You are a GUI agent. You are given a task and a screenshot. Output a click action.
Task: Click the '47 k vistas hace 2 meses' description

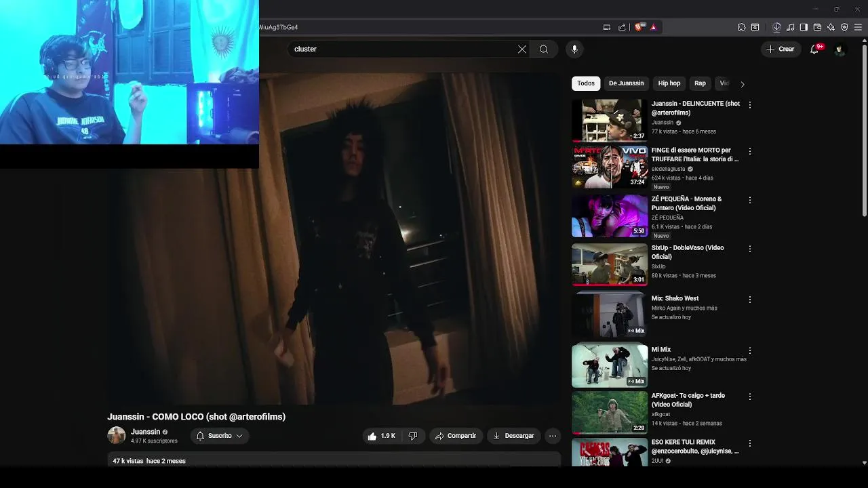(149, 461)
